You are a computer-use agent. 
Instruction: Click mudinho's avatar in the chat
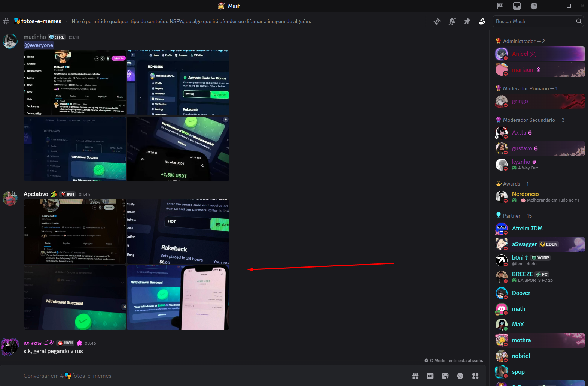click(x=10, y=41)
